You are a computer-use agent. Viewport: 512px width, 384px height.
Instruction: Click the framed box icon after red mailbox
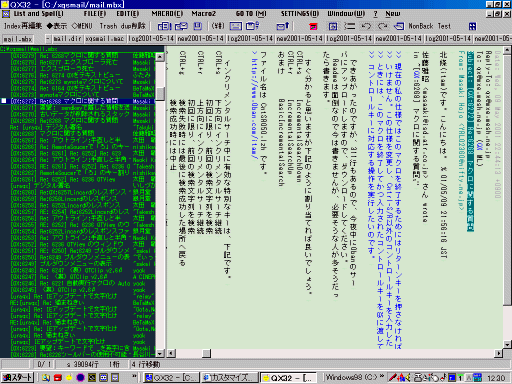(333, 26)
